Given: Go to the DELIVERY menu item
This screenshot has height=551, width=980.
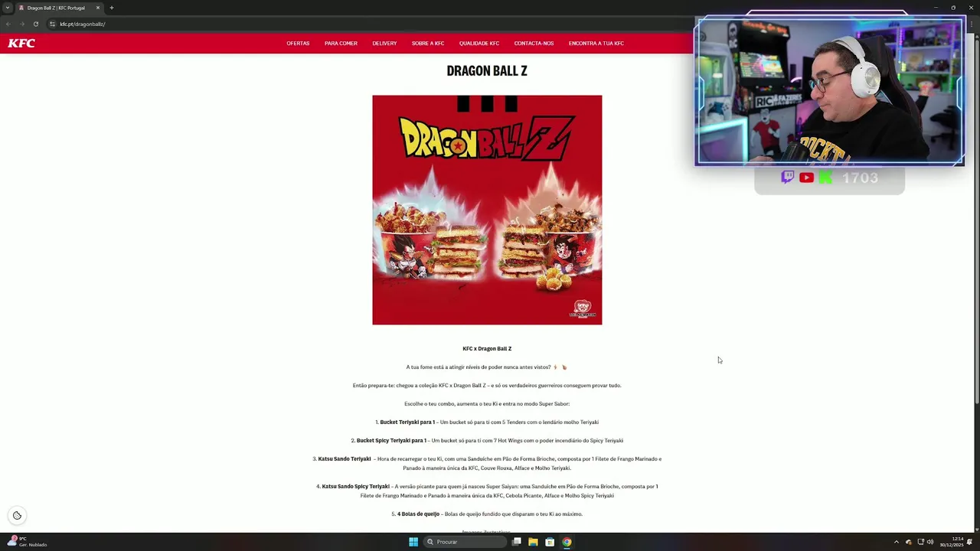Looking at the screenshot, I should pyautogui.click(x=384, y=44).
